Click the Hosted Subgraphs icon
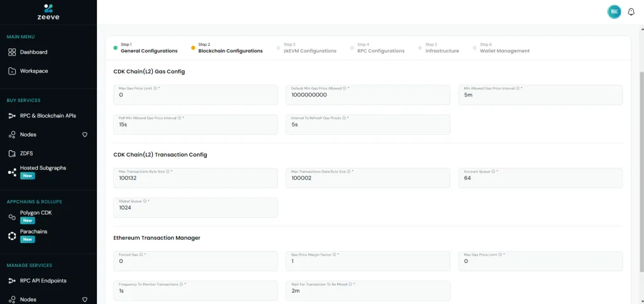 pyautogui.click(x=12, y=171)
